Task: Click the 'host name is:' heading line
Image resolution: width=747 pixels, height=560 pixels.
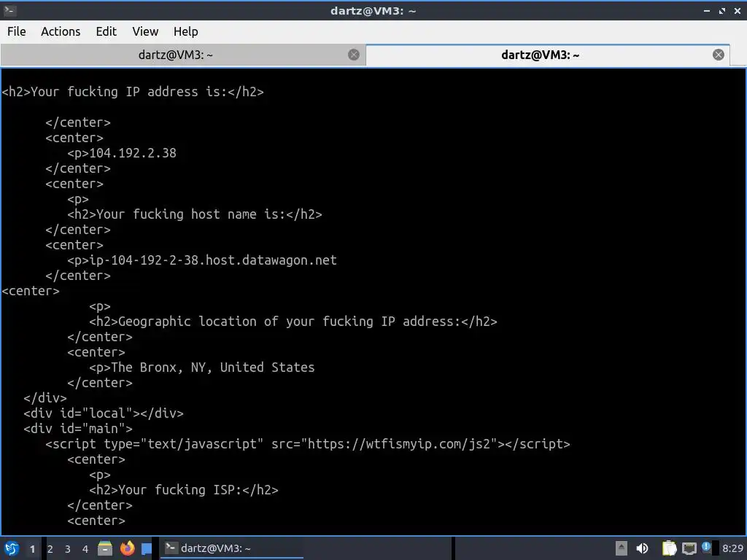Action: click(x=194, y=214)
